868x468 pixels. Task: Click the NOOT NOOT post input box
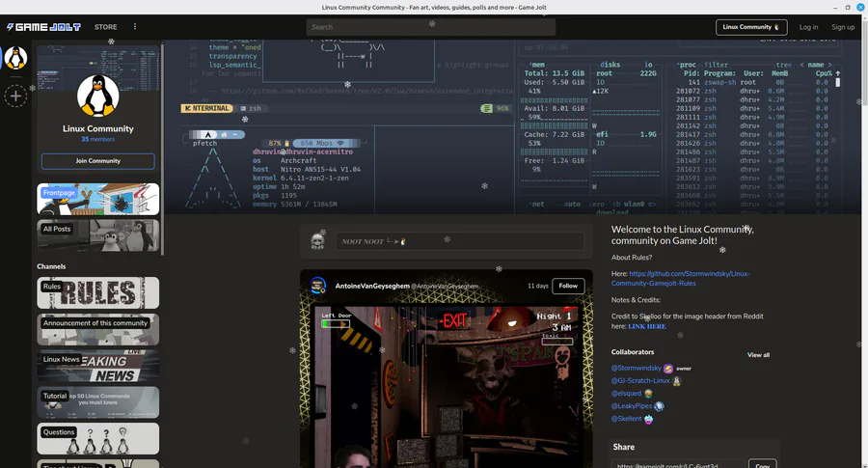tap(459, 241)
